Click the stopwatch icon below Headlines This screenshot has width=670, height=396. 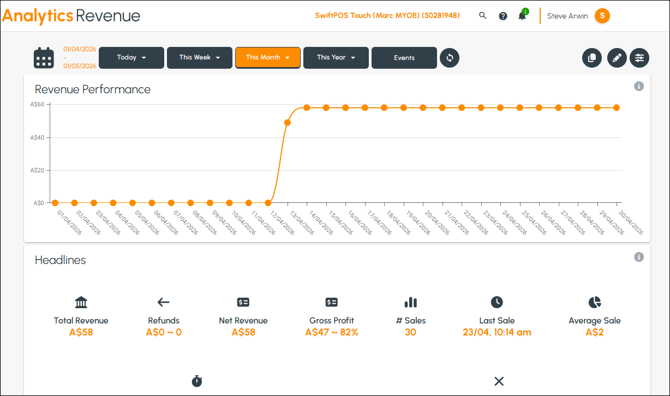(197, 381)
